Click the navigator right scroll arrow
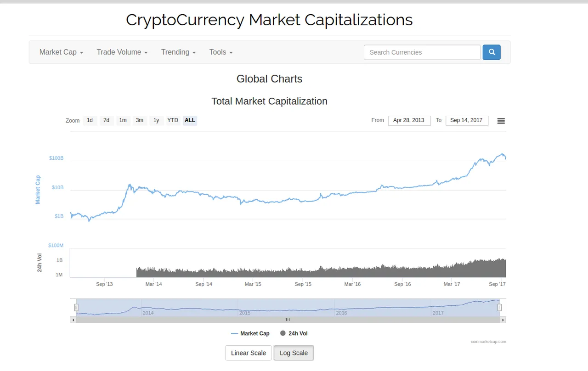Image resolution: width=588 pixels, height=371 pixels. (x=503, y=320)
